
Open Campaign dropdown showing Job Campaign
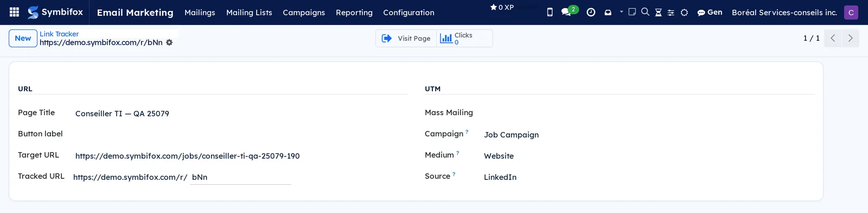click(648, 135)
